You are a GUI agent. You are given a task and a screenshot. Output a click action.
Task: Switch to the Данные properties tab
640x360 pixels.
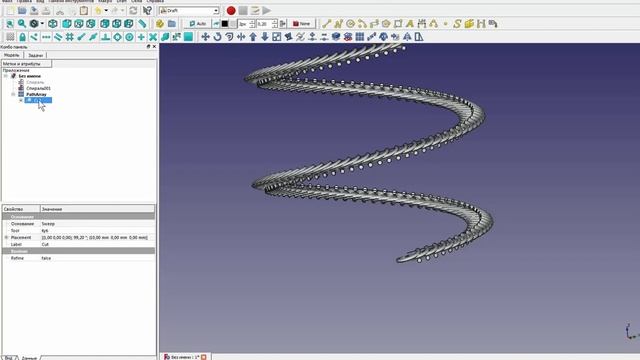(29, 358)
